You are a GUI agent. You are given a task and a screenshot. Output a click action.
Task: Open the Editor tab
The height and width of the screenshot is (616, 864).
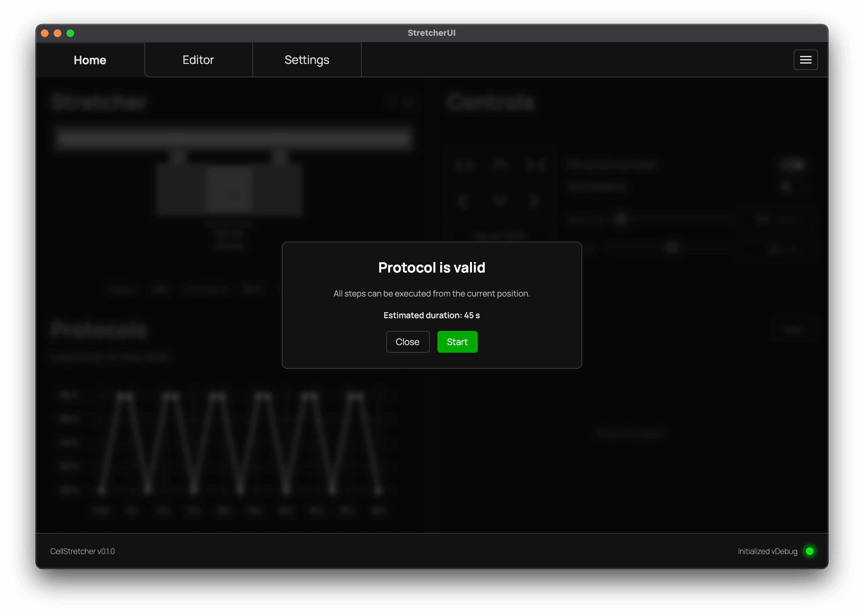(198, 60)
